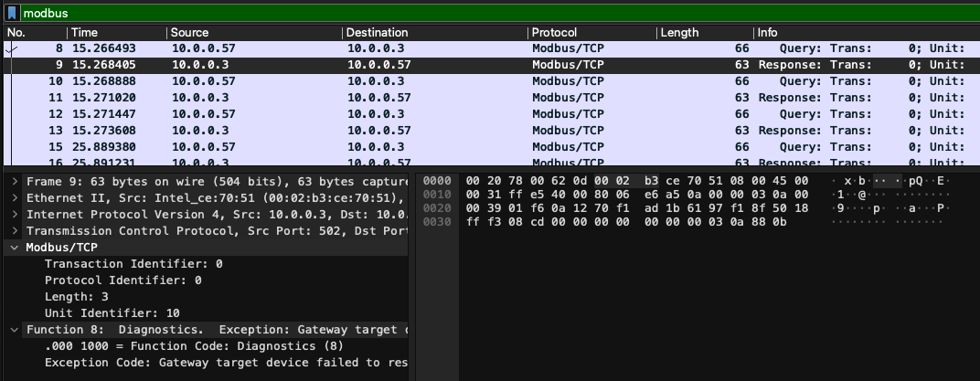The height and width of the screenshot is (381, 980).
Task: Select the Transaction Identifier field
Action: [x=133, y=263]
